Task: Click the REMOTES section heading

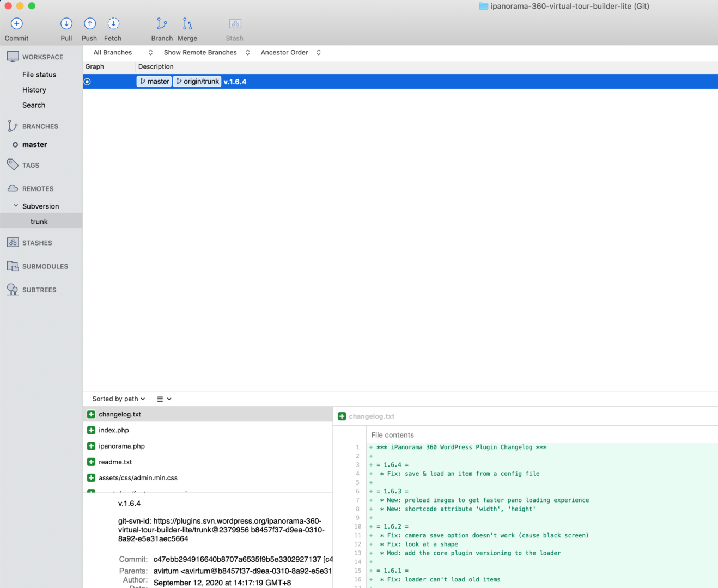Action: click(38, 189)
